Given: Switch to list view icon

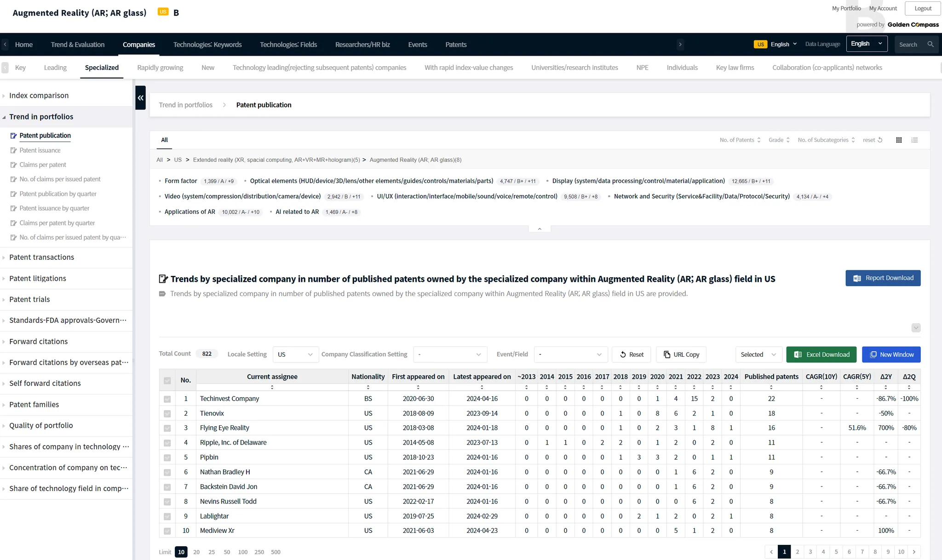Looking at the screenshot, I should (x=914, y=140).
